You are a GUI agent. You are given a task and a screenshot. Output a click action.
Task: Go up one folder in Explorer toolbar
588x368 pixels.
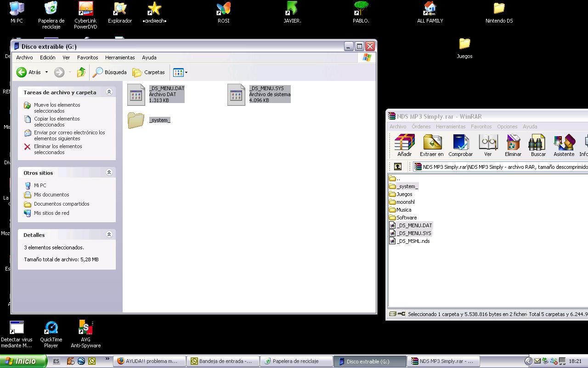click(81, 72)
